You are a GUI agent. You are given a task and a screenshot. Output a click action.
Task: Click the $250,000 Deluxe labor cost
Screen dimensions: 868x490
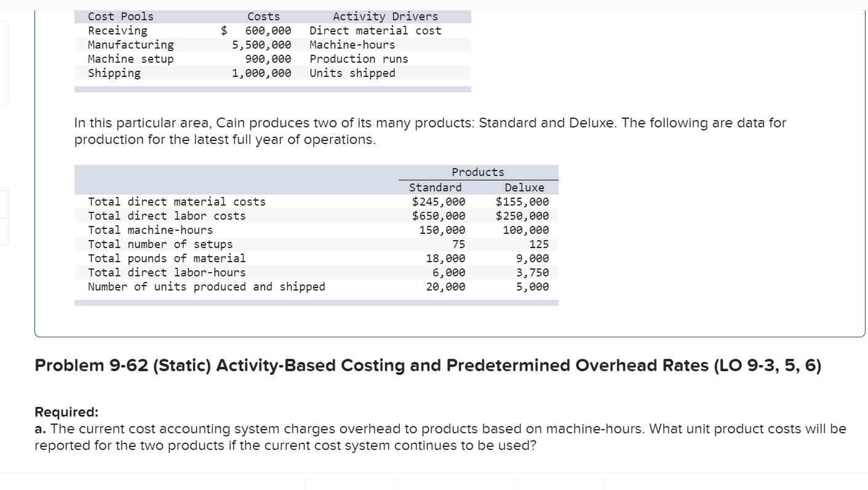click(522, 216)
